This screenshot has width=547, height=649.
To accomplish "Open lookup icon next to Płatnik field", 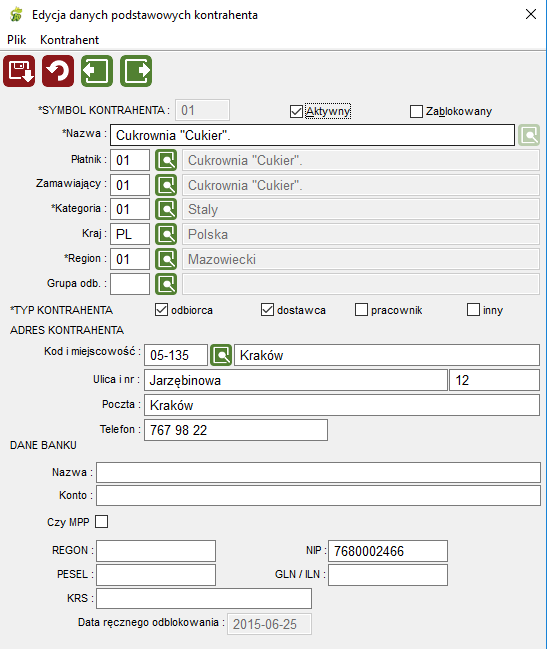I will 166,160.
